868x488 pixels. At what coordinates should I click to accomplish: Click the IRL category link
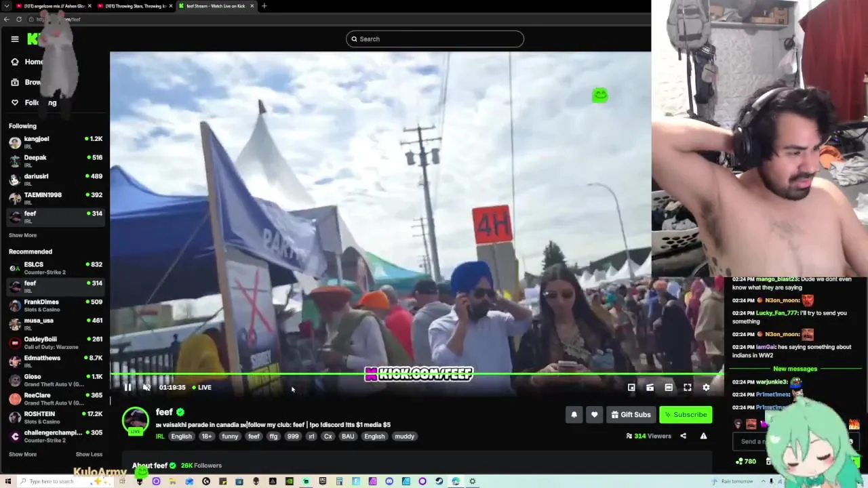[160, 436]
